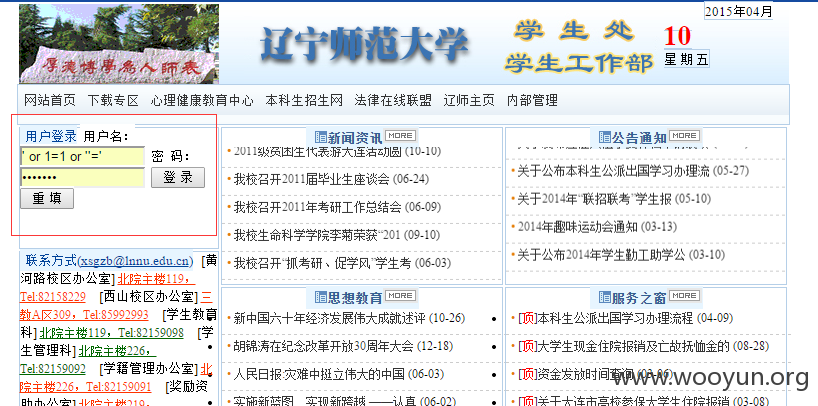The image size is (818, 406).
Task: Open news 我校召开"抓考研、促学风"学生考
Action: point(322,262)
